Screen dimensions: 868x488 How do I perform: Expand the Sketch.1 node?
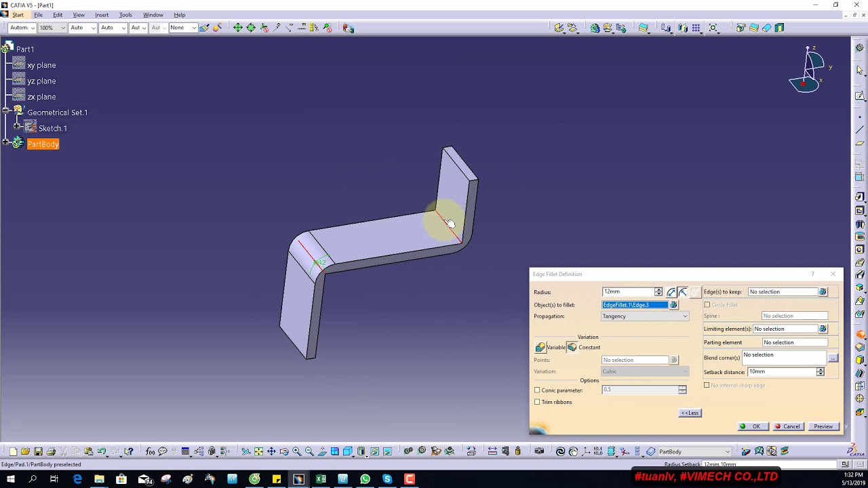17,126
